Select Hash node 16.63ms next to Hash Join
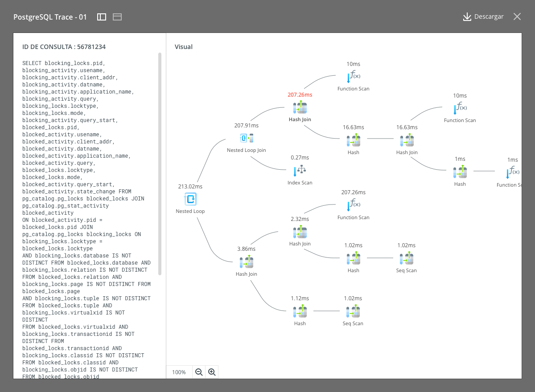This screenshot has height=392, width=535. 354,140
